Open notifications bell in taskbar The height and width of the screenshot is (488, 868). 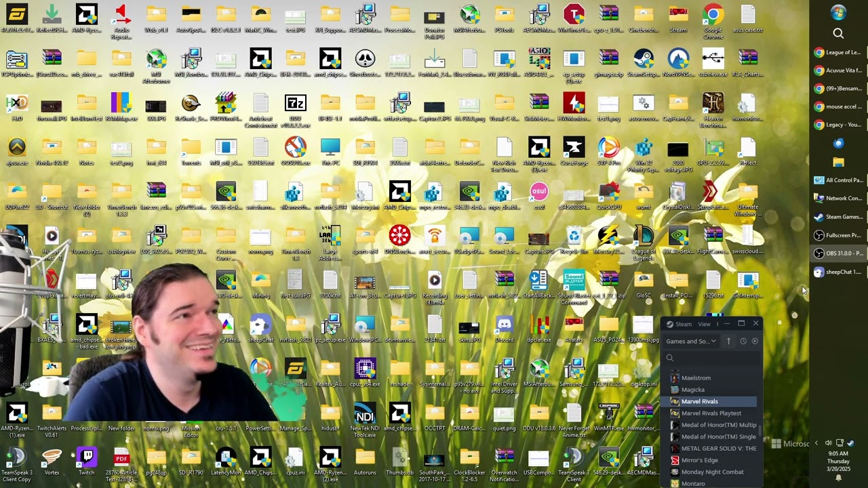point(838,478)
